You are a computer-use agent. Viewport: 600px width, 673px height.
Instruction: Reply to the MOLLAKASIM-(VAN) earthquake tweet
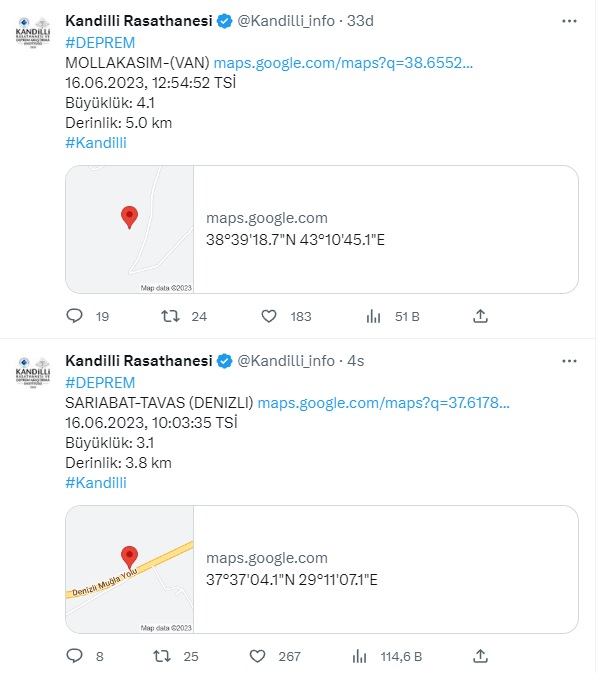tap(74, 316)
